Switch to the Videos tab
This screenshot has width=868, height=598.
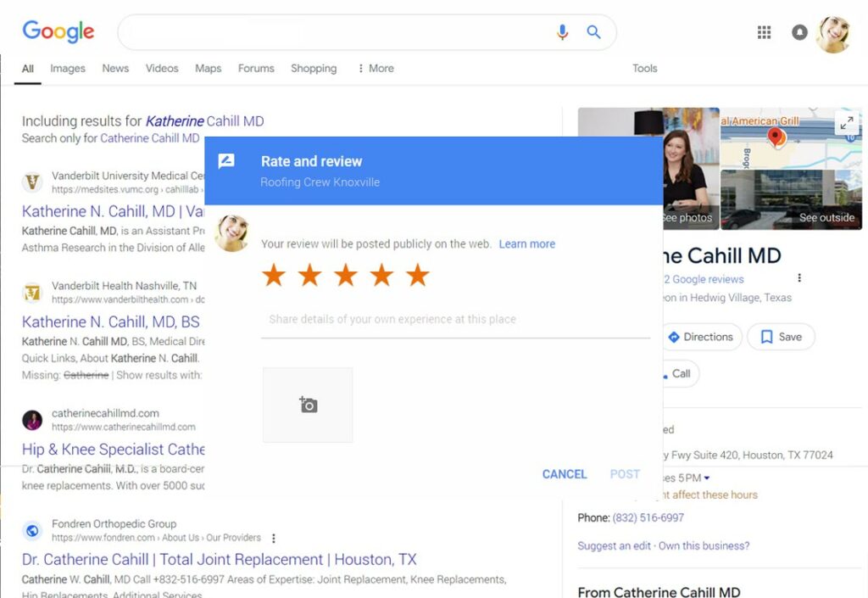pos(162,68)
